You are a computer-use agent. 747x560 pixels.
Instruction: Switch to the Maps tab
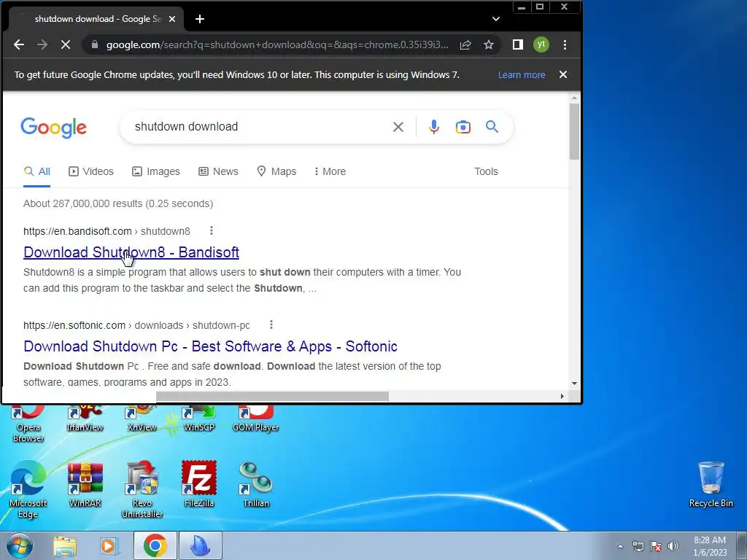point(276,171)
